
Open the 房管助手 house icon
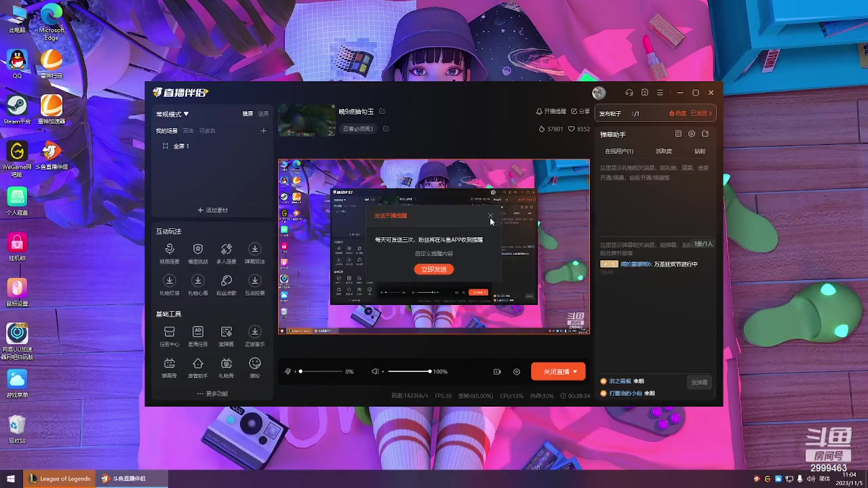click(x=198, y=367)
